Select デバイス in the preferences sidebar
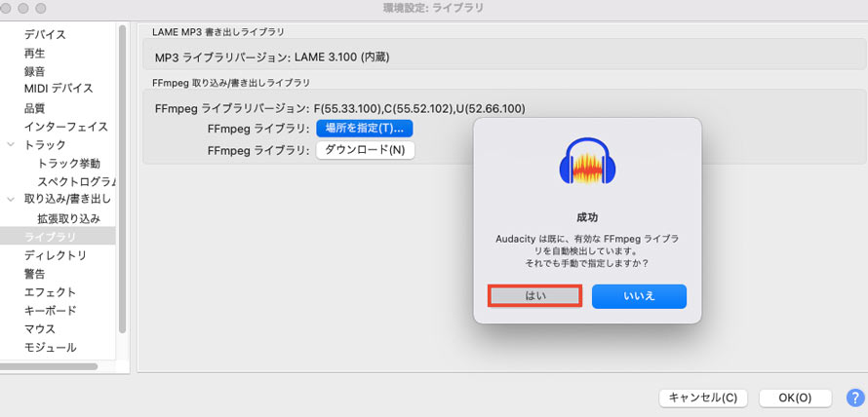 (45, 35)
